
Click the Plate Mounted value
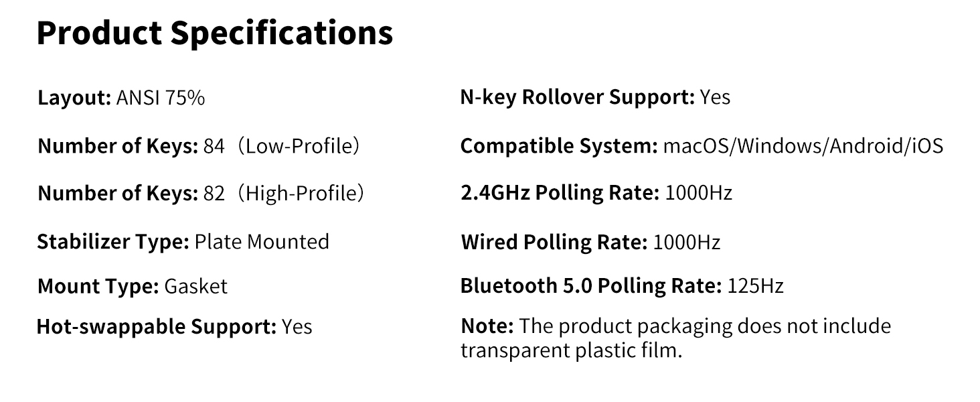click(x=262, y=241)
